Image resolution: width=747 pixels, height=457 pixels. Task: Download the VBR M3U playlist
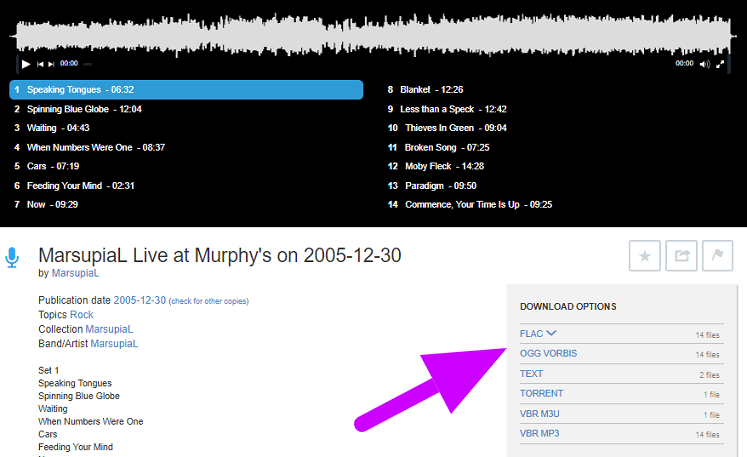tap(539, 414)
